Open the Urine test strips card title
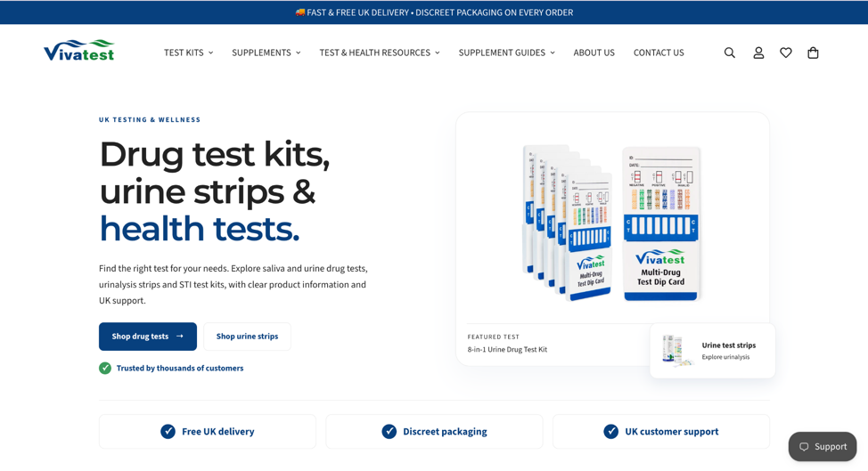 coord(728,345)
